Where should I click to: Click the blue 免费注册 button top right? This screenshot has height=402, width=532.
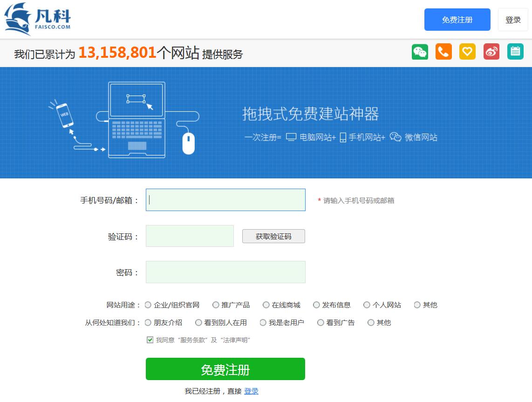(457, 20)
